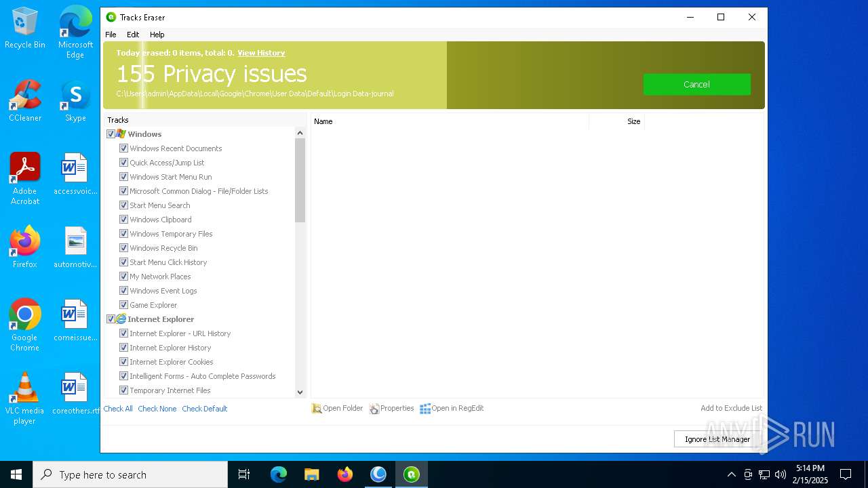
Task: Open File Explorer from the taskbar
Action: pos(312,474)
